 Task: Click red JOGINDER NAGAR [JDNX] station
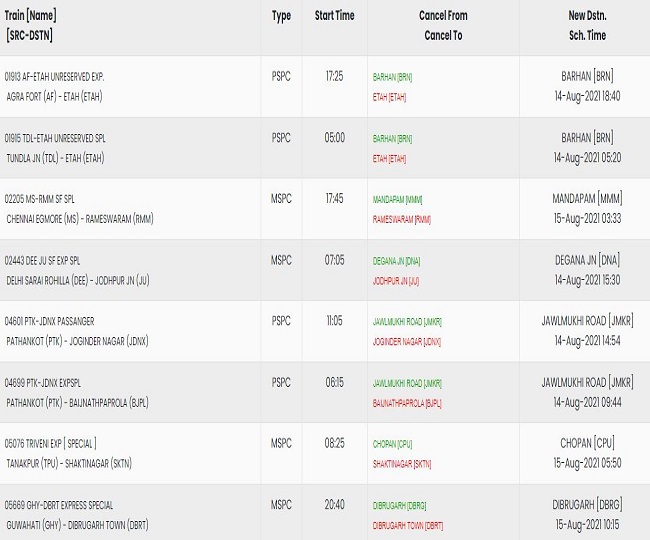coord(407,341)
